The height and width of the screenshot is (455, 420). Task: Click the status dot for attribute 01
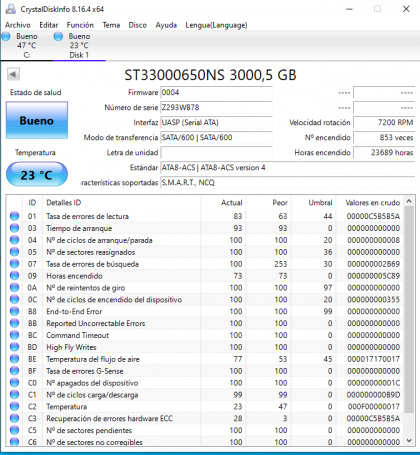coord(14,216)
